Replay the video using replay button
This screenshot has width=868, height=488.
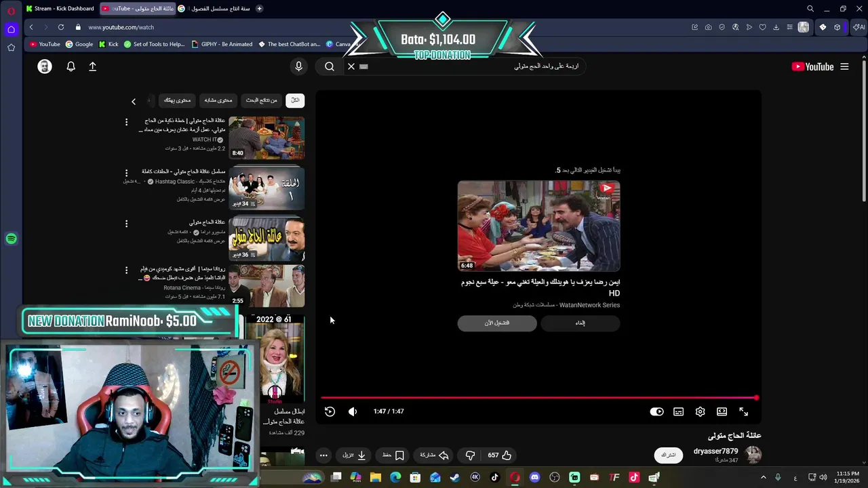click(330, 411)
